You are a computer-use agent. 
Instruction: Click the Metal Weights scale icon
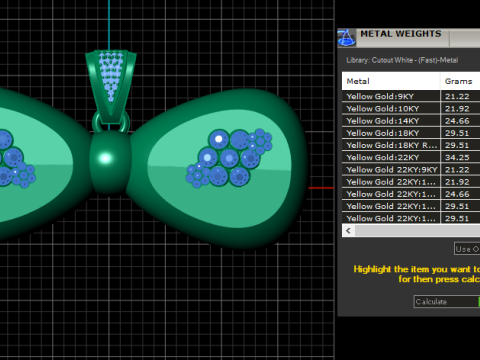[x=347, y=38]
